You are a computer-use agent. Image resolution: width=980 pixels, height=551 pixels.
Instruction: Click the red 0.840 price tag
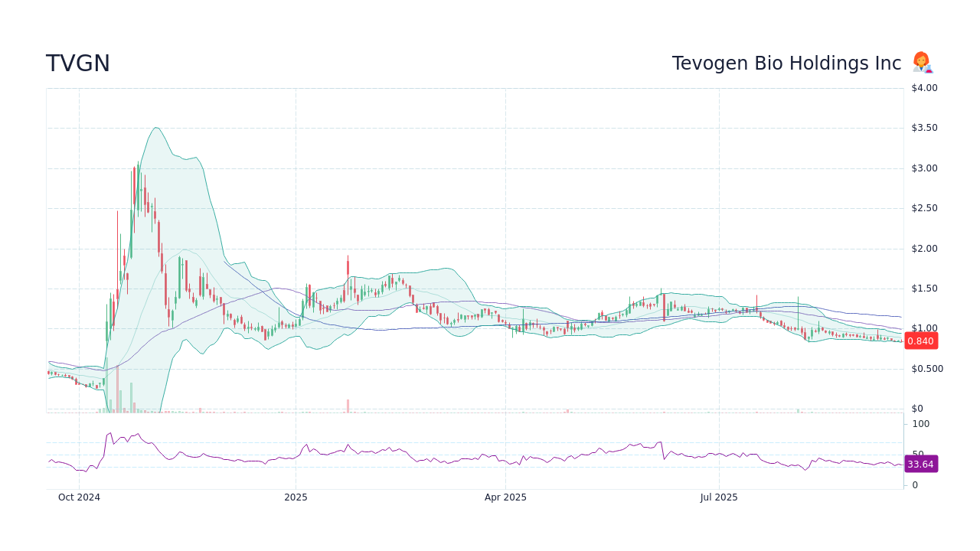[920, 341]
